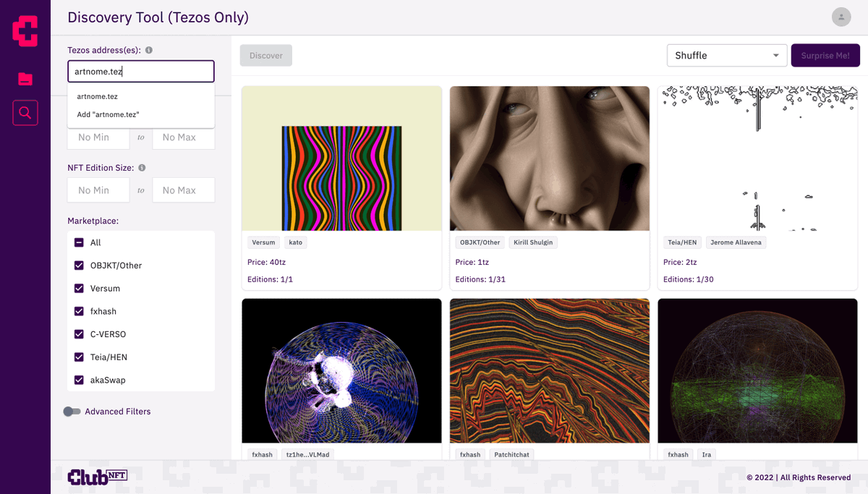Click the "Price: 40tz" text

[267, 262]
